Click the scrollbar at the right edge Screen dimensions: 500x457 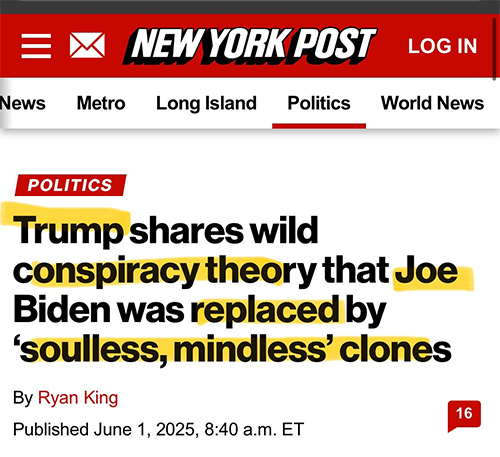pos(494,47)
